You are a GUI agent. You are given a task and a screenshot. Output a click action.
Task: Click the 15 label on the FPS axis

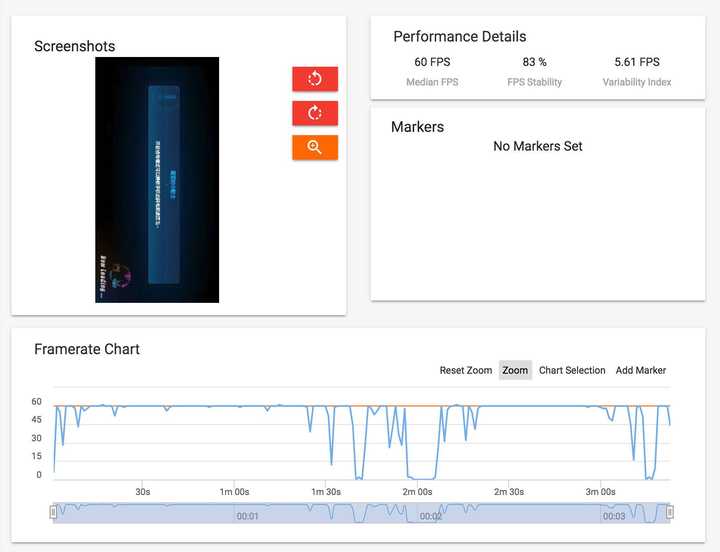tap(36, 456)
